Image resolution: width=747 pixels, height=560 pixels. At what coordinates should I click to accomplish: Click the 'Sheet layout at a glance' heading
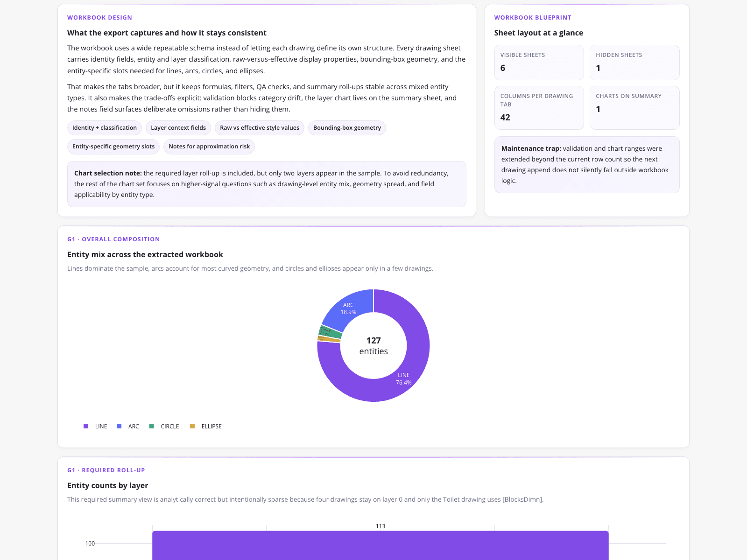coord(539,33)
